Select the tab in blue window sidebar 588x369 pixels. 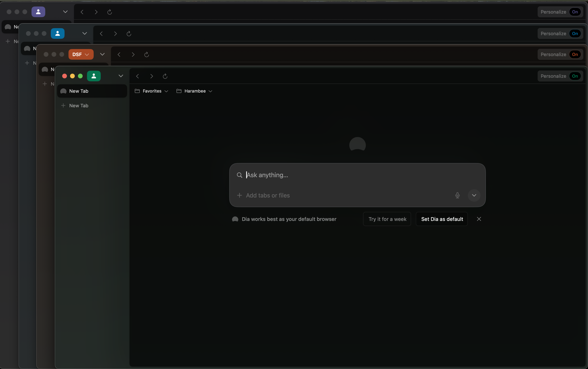pos(29,49)
